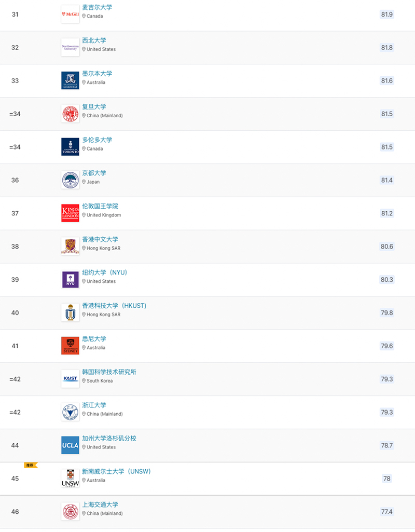Click the KAIST logo
415x532 pixels.
point(70,378)
